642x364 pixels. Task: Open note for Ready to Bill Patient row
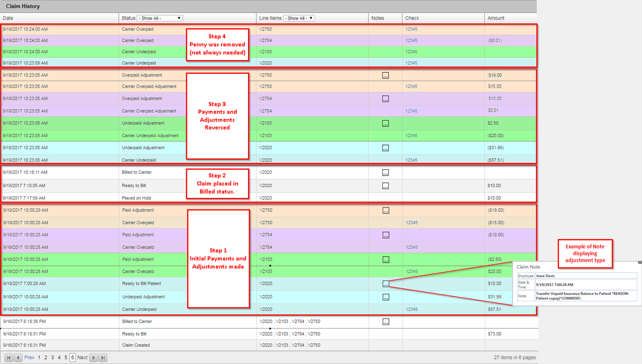(x=386, y=284)
